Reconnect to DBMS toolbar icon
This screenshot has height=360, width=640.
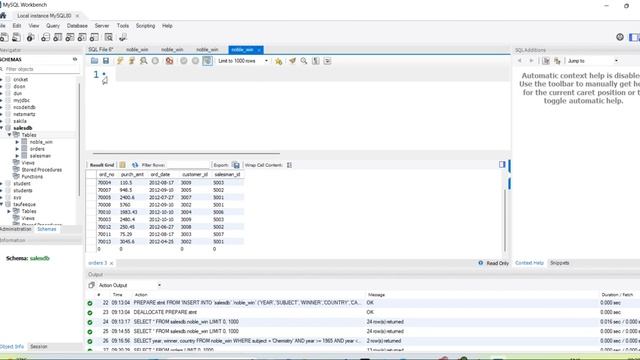(x=122, y=37)
